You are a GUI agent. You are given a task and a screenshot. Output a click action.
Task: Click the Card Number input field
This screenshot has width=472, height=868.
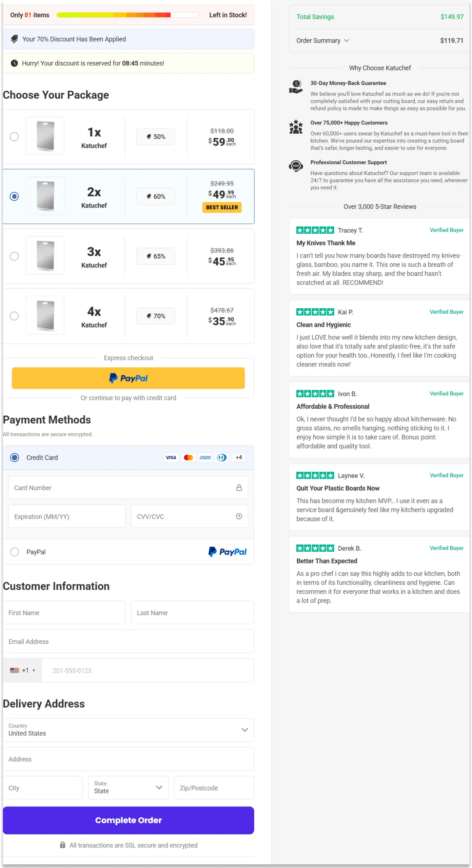coord(128,488)
